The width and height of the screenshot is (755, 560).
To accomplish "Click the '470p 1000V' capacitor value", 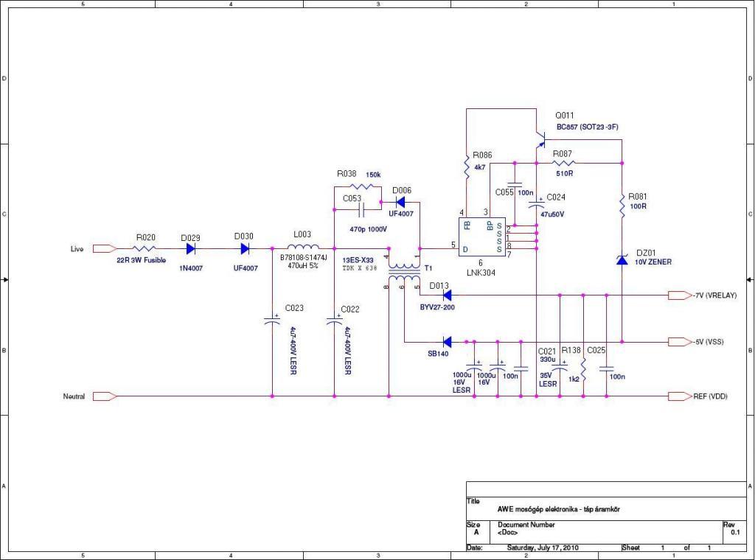I will [x=369, y=229].
